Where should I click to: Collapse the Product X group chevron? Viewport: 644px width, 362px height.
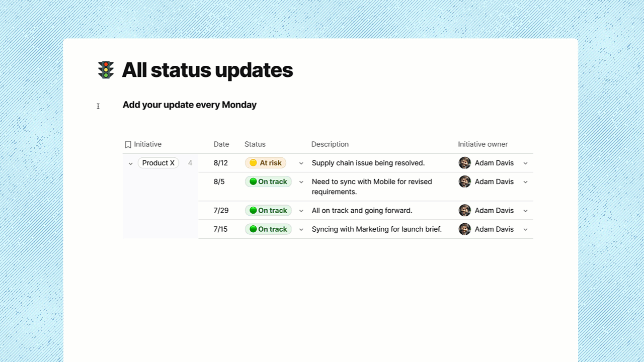[x=130, y=163]
